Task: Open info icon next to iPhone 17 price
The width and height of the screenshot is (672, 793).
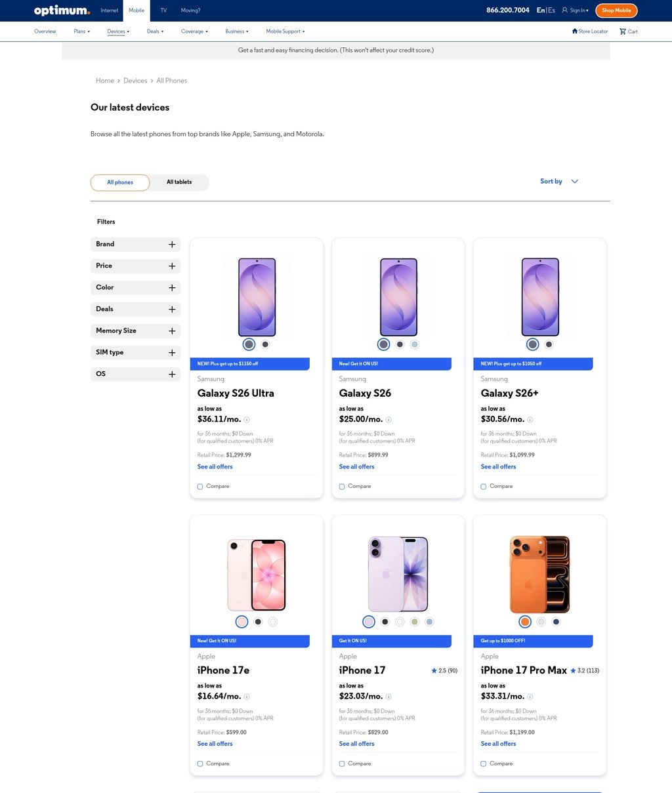Action: tap(388, 697)
